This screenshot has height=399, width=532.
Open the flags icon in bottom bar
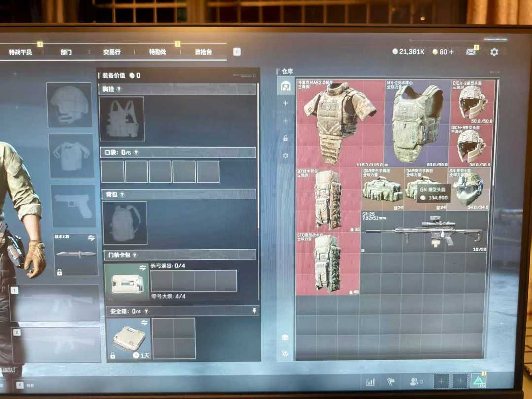click(391, 382)
